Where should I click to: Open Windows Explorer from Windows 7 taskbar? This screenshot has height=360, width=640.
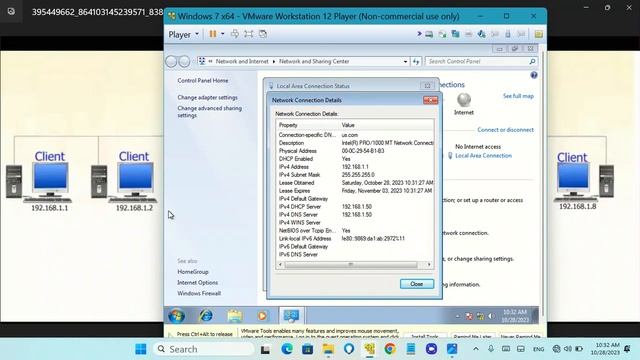pos(235,316)
